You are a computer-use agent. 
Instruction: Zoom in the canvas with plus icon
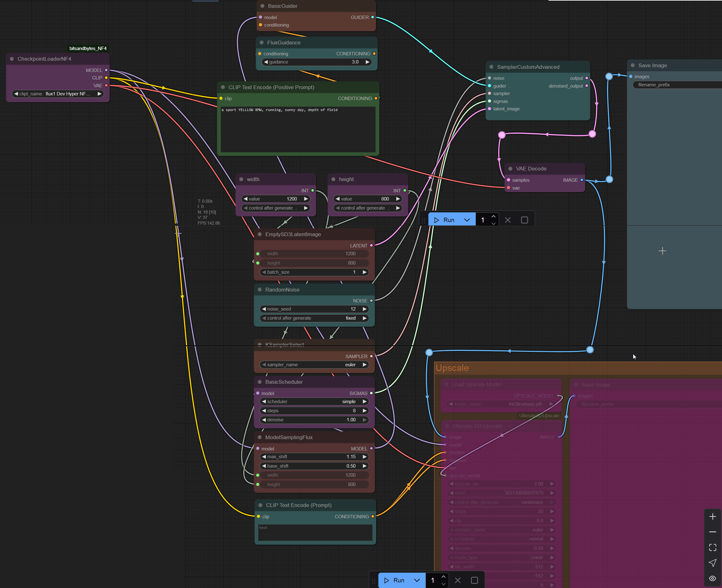pyautogui.click(x=713, y=516)
